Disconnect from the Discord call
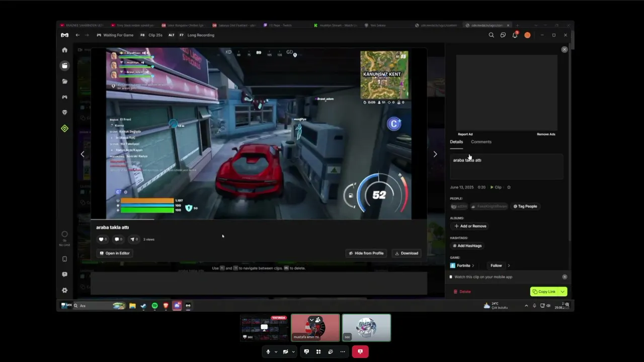The height and width of the screenshot is (362, 644). click(360, 352)
